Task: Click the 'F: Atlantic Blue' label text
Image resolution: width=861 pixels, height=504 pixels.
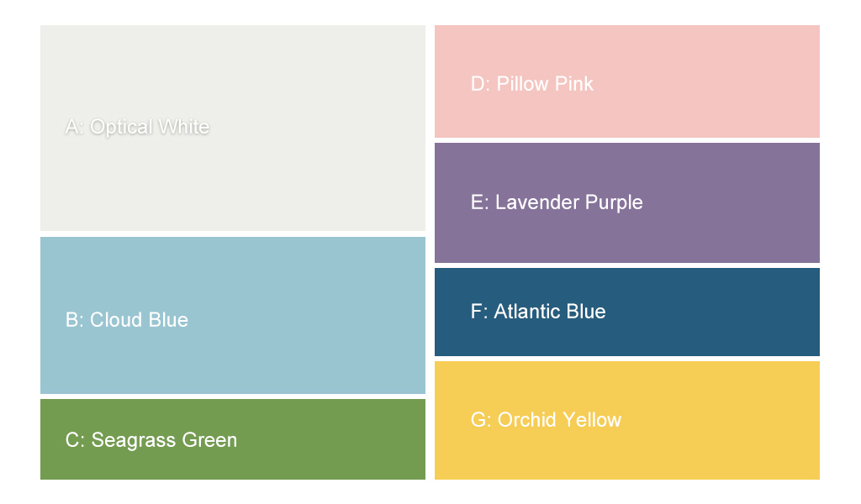Action: click(538, 312)
